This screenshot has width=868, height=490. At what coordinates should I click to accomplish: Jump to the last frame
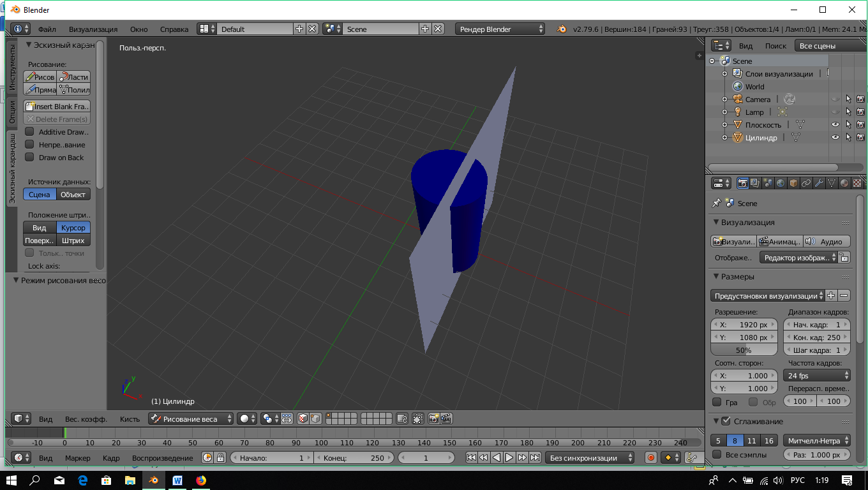tap(535, 457)
